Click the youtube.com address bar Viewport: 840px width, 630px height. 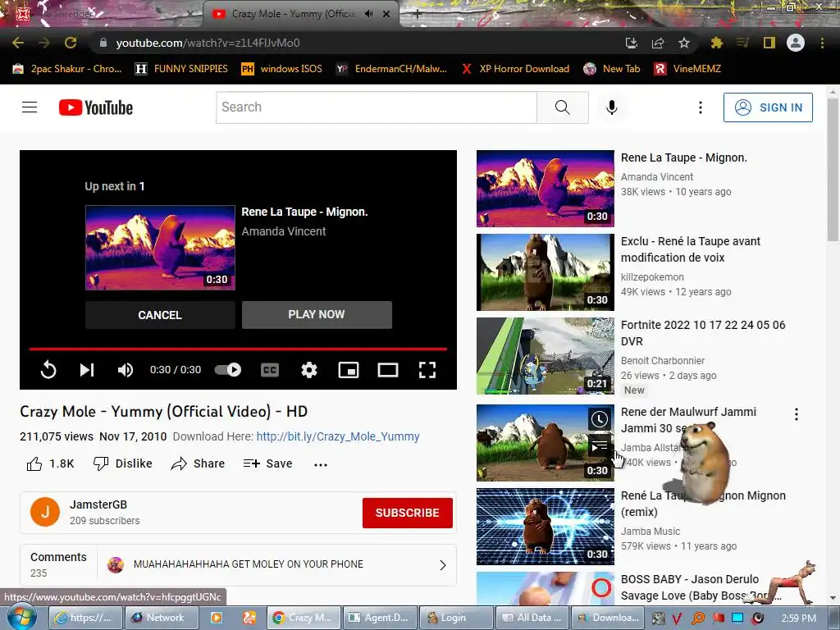354,43
